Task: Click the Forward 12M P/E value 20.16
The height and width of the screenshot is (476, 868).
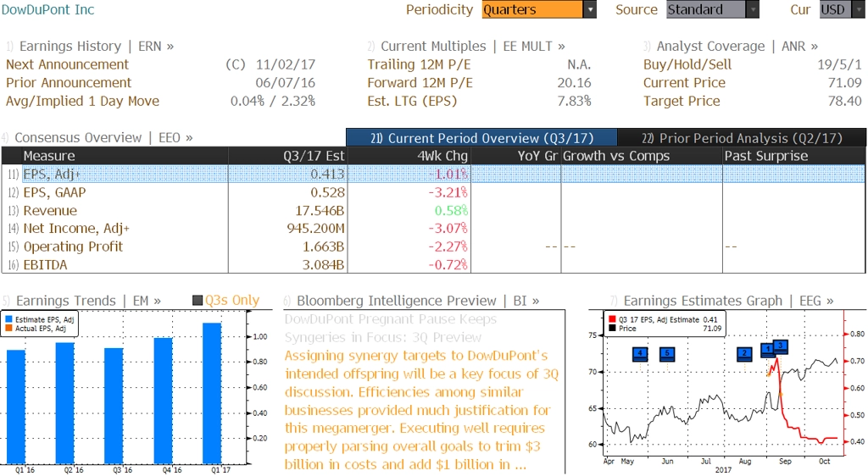Action: coord(574,83)
